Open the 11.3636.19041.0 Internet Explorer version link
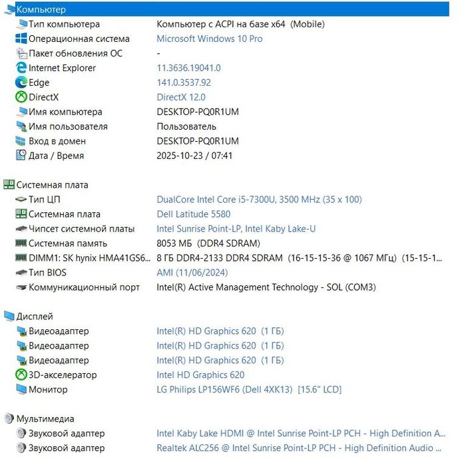This screenshot has width=476, height=465. point(188,68)
